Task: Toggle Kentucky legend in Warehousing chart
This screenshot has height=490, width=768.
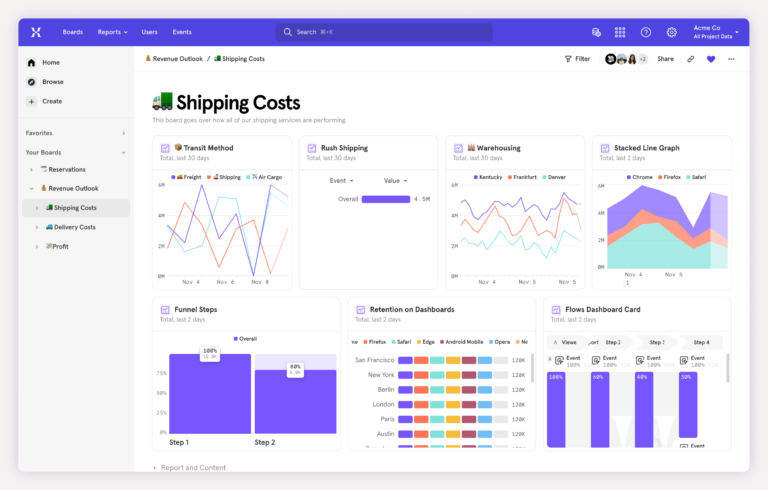Action: point(487,177)
